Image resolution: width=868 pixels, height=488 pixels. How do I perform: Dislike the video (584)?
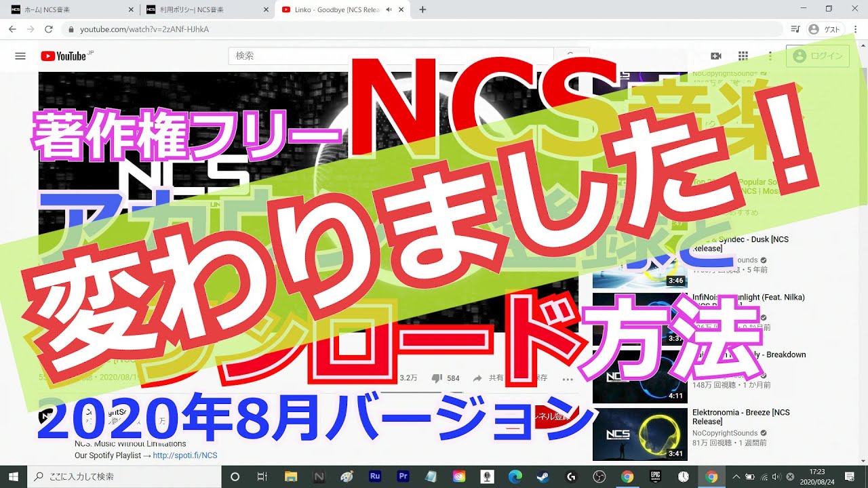pos(446,378)
